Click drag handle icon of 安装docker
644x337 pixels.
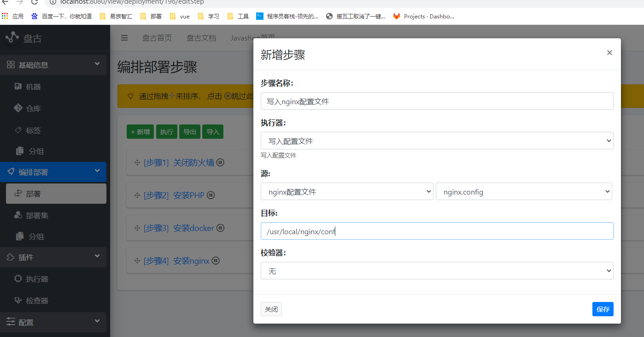click(x=137, y=228)
